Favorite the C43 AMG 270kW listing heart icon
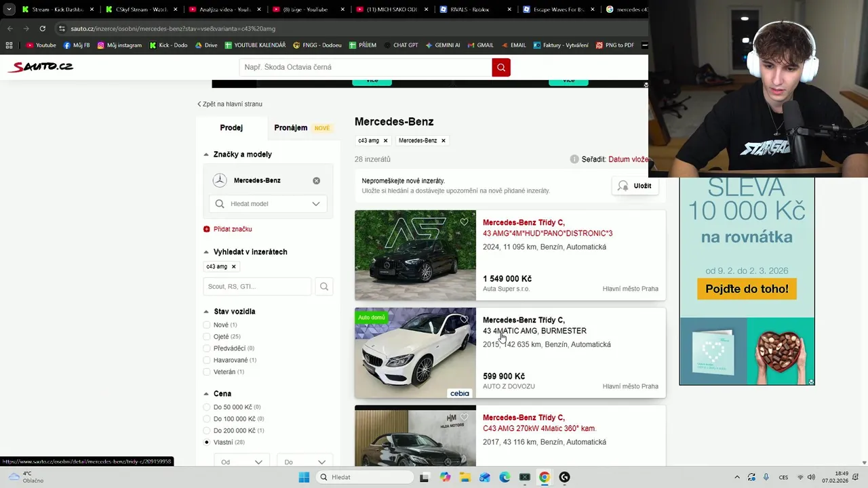The image size is (868, 488). pyautogui.click(x=464, y=417)
